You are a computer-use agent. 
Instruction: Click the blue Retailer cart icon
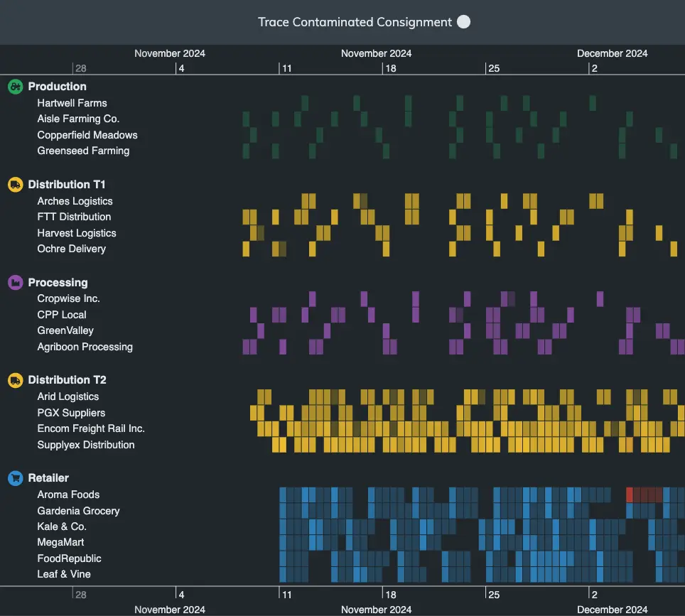point(15,478)
